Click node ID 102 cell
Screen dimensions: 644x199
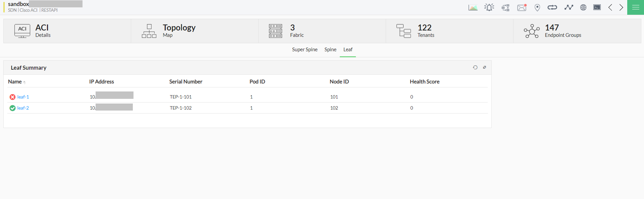tap(334, 108)
